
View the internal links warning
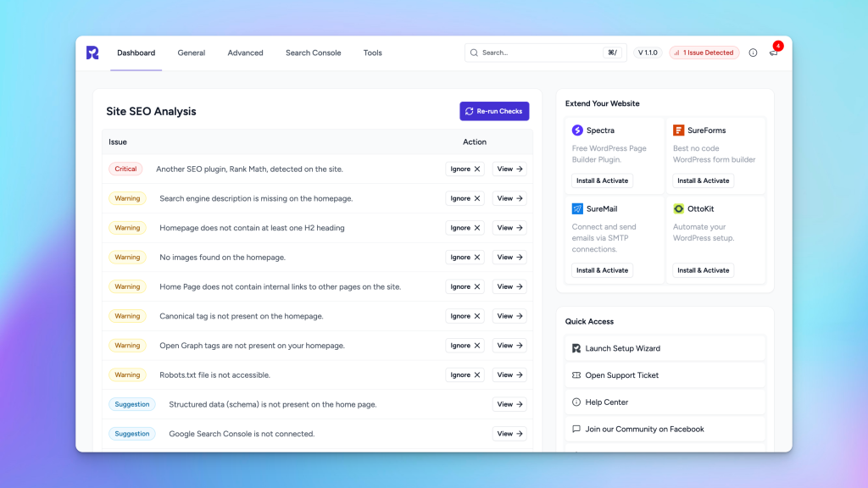509,286
